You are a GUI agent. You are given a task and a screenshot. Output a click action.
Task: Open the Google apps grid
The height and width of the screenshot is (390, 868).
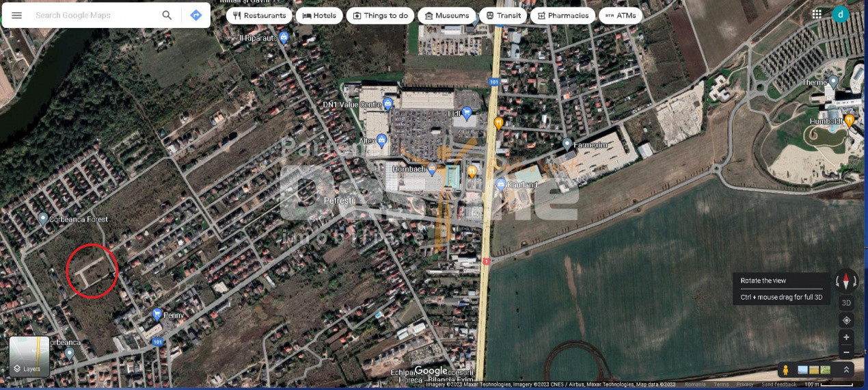click(817, 14)
